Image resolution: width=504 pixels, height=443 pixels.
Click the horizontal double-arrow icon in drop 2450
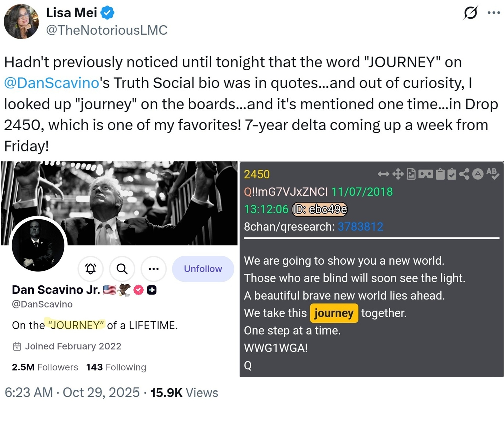pos(383,174)
